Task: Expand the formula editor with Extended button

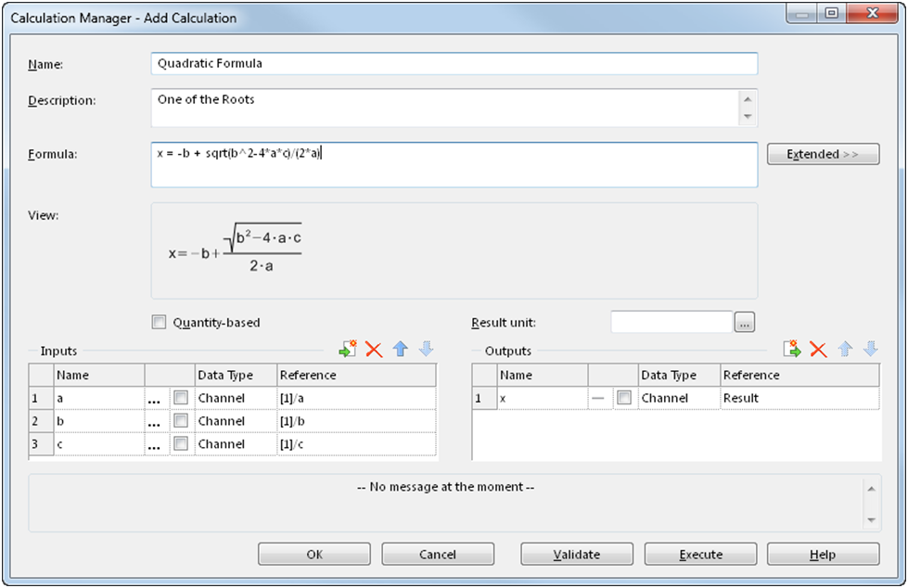Action: 823,154
